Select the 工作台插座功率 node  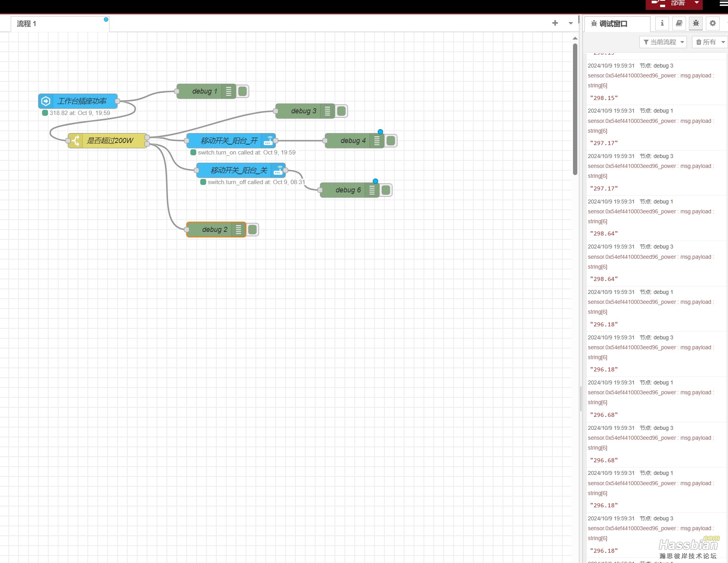click(78, 101)
